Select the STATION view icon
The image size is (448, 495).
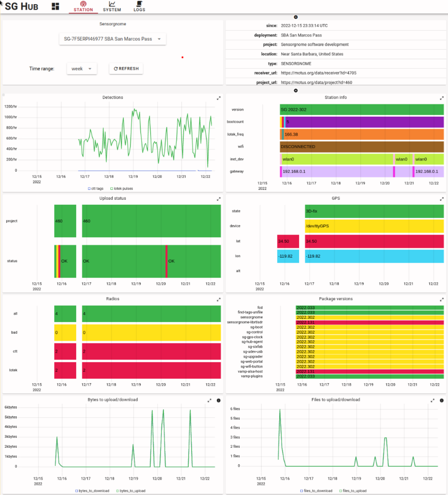pyautogui.click(x=83, y=6)
